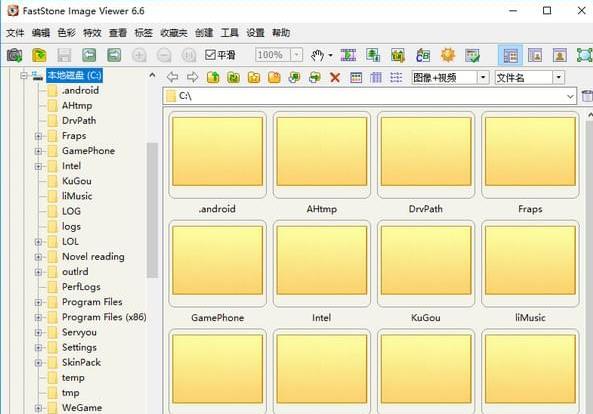Click the move to folder icon
The width and height of the screenshot is (593, 414).
point(315,78)
